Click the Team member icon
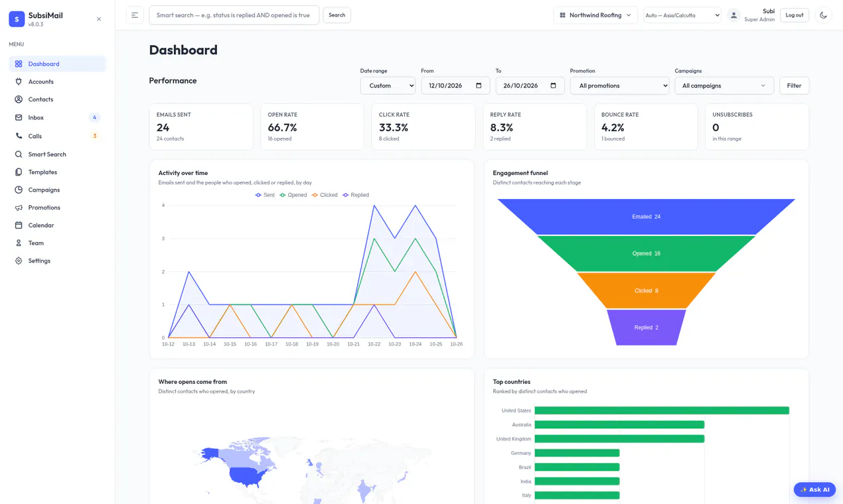Viewport: 843px width, 504px height. [x=19, y=243]
